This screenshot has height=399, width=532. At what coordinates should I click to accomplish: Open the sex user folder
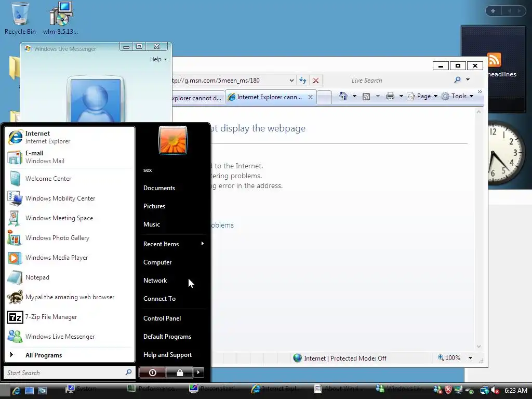174,170
